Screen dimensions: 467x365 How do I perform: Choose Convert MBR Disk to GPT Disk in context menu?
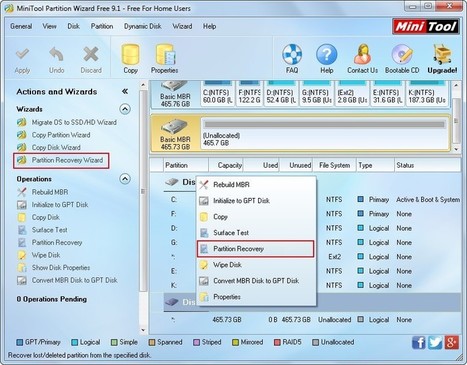tap(256, 281)
